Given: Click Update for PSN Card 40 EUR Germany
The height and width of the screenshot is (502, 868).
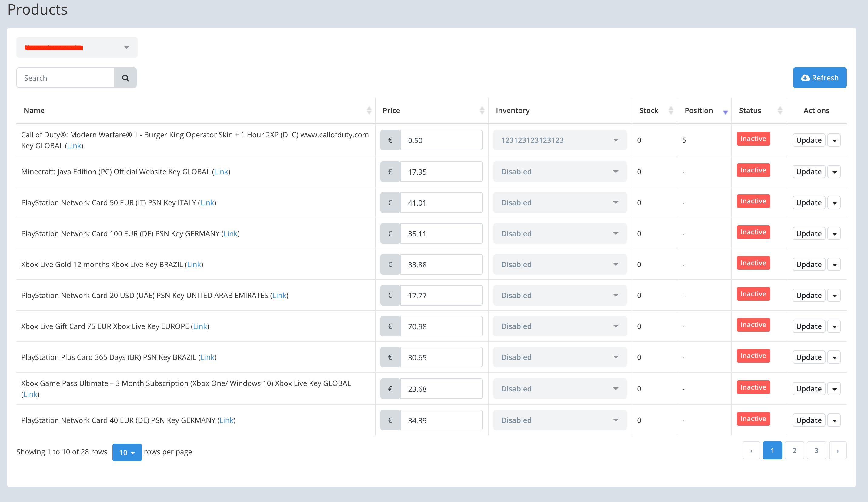Looking at the screenshot, I should point(809,420).
